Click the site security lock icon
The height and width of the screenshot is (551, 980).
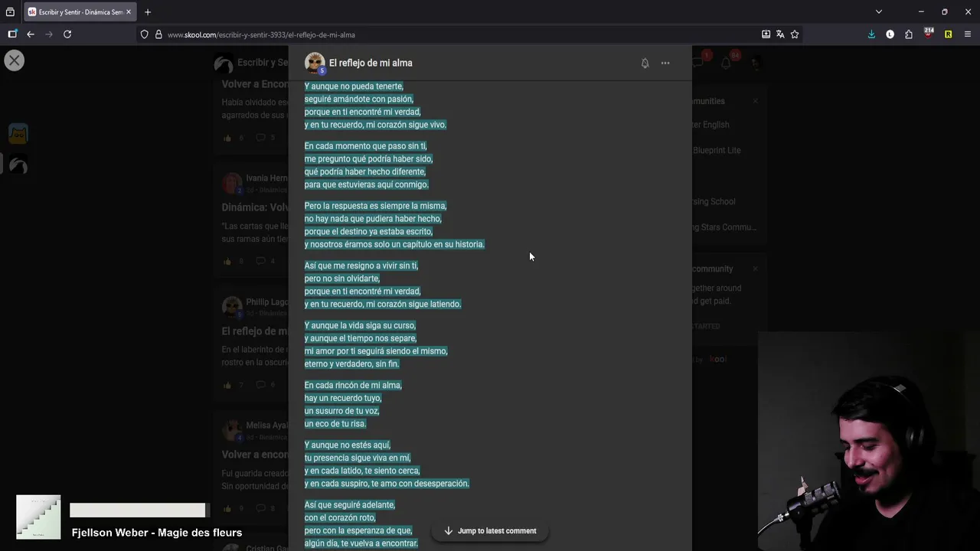[158, 34]
